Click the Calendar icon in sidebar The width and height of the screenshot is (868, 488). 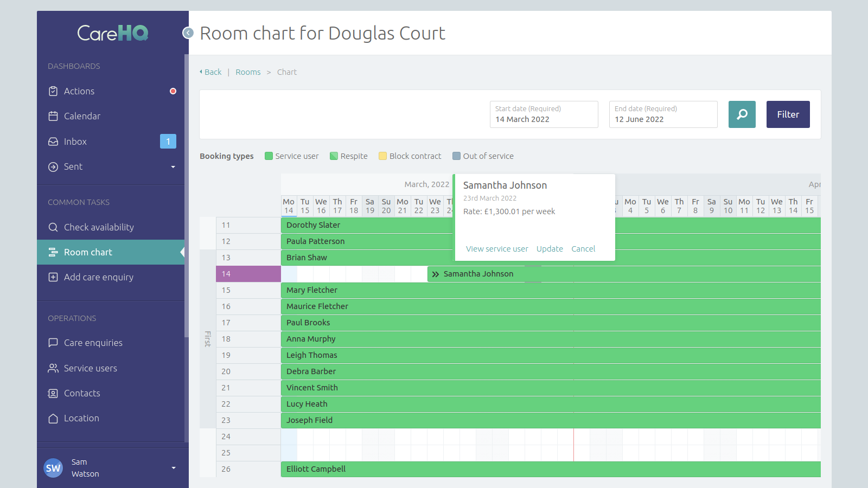53,116
